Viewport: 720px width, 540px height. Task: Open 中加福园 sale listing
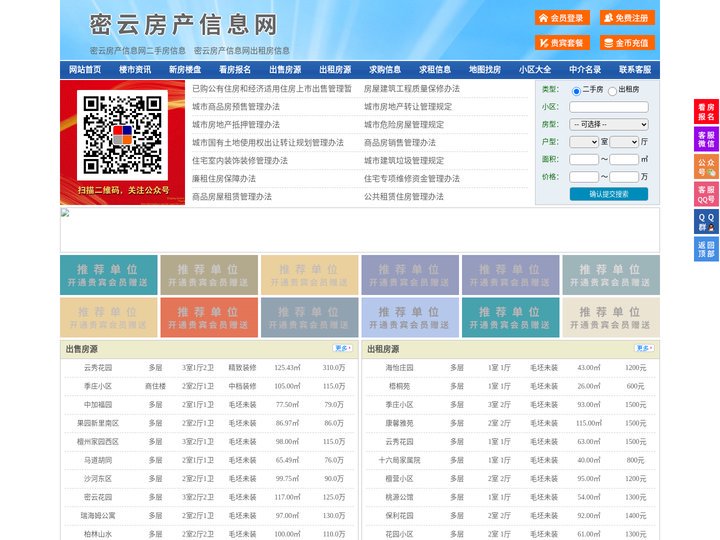98,405
